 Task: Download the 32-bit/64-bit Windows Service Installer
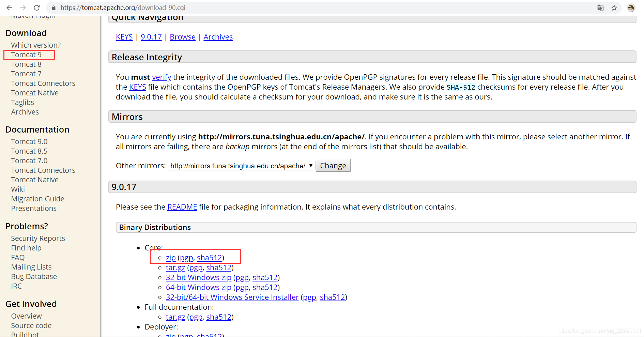pos(232,297)
